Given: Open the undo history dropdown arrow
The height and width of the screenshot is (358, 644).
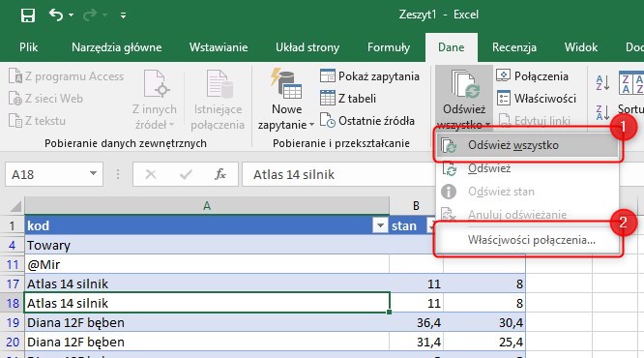Looking at the screenshot, I should pyautogui.click(x=71, y=15).
